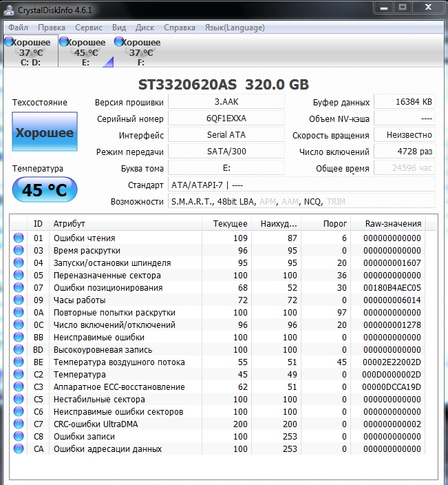This screenshot has height=485, width=448.
Task: Open the Диск menu
Action: (x=145, y=28)
